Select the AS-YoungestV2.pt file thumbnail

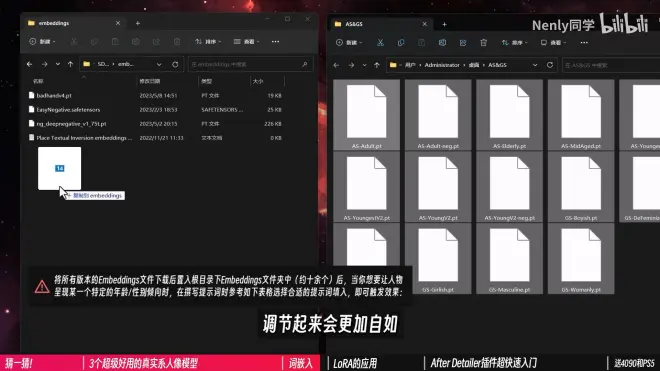tap(366, 186)
